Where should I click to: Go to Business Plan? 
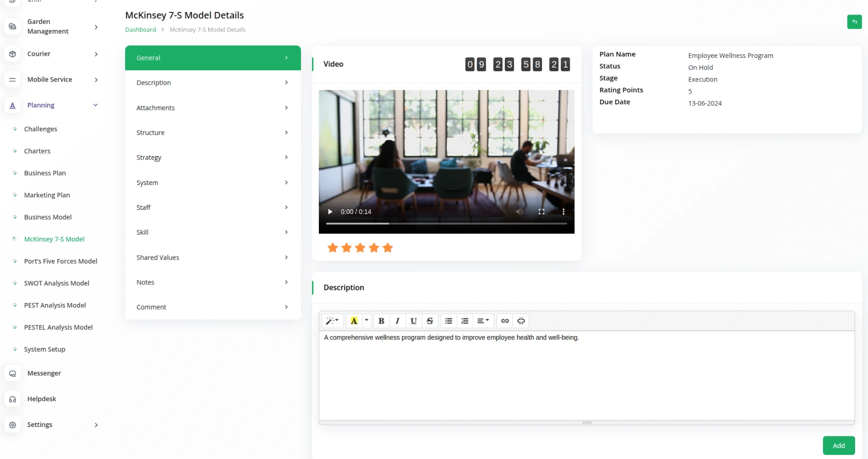point(45,173)
